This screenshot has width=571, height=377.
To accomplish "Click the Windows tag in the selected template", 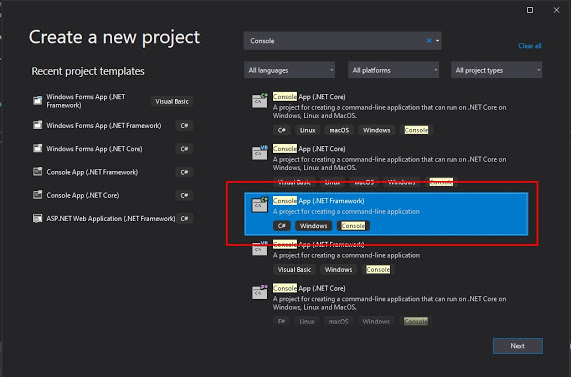I will tap(313, 226).
